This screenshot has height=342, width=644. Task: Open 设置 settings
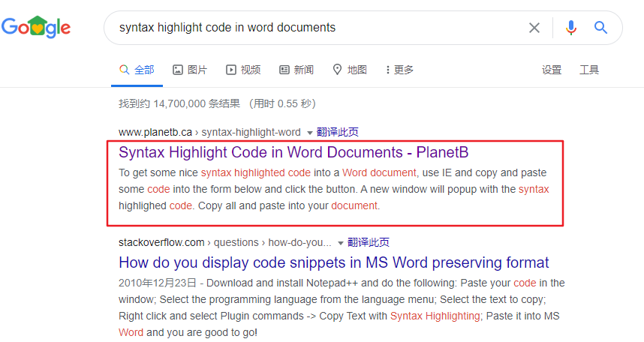(x=551, y=70)
